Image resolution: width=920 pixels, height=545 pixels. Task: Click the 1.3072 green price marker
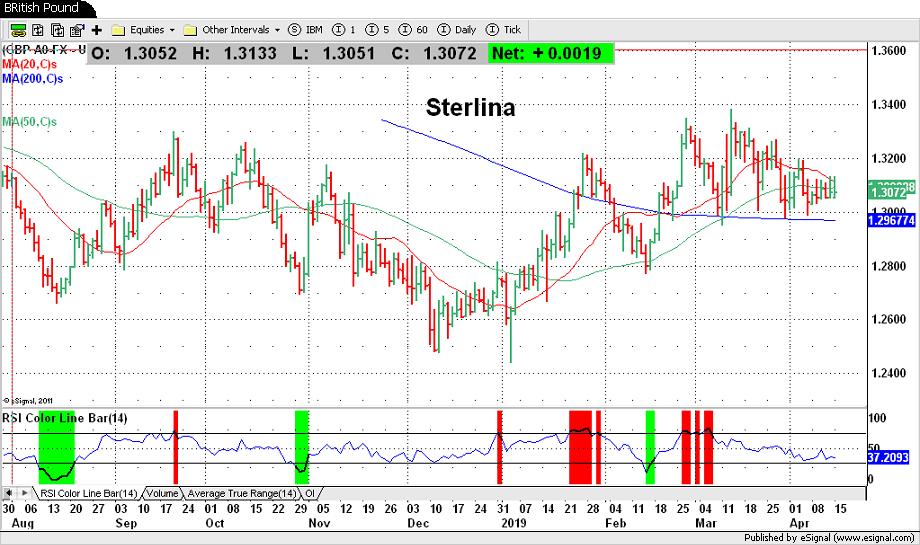click(x=889, y=192)
